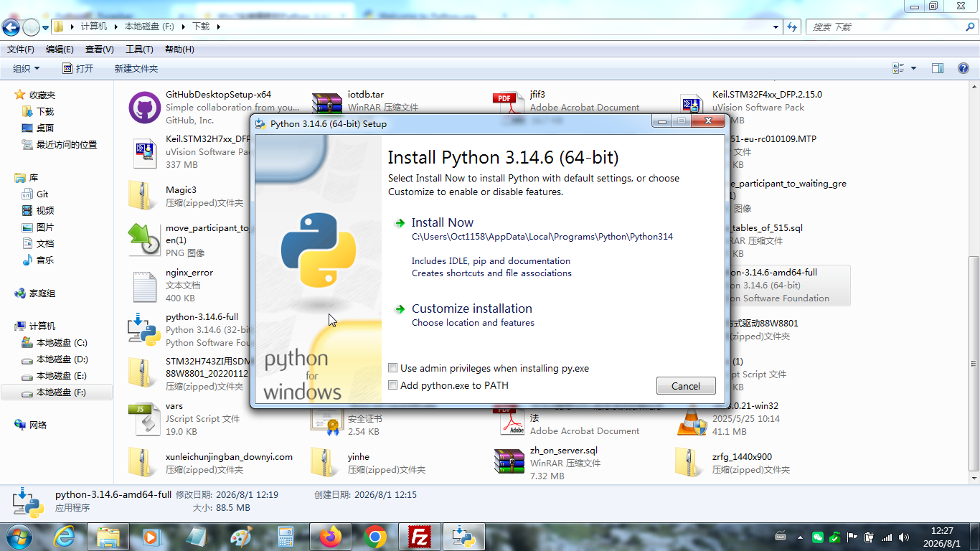The width and height of the screenshot is (980, 551).
Task: Cancel the Python 3.14.6 Setup
Action: (x=686, y=386)
